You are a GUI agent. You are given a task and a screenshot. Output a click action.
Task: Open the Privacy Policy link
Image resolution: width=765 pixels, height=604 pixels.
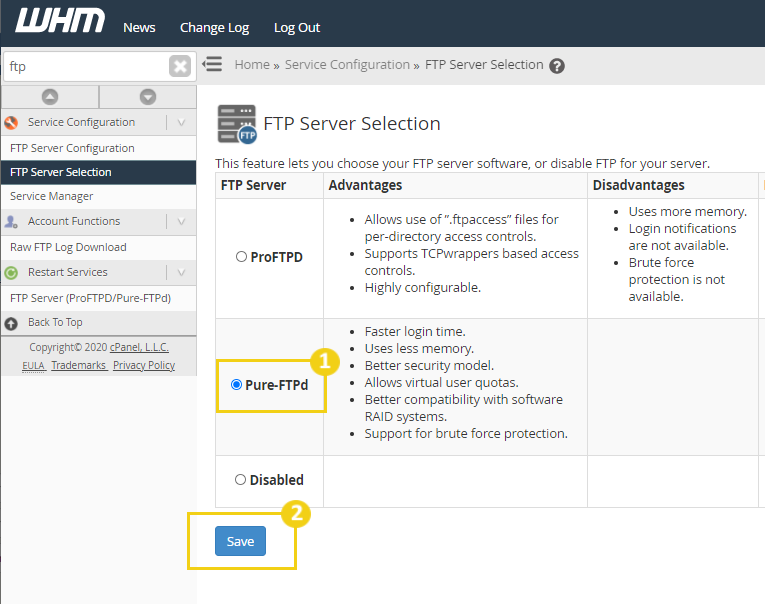pyautogui.click(x=144, y=365)
